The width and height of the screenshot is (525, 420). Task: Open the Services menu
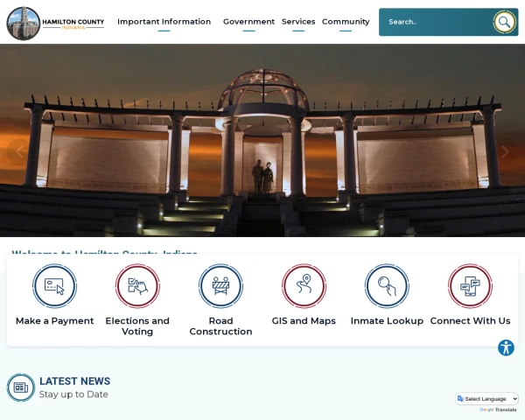coord(298,22)
